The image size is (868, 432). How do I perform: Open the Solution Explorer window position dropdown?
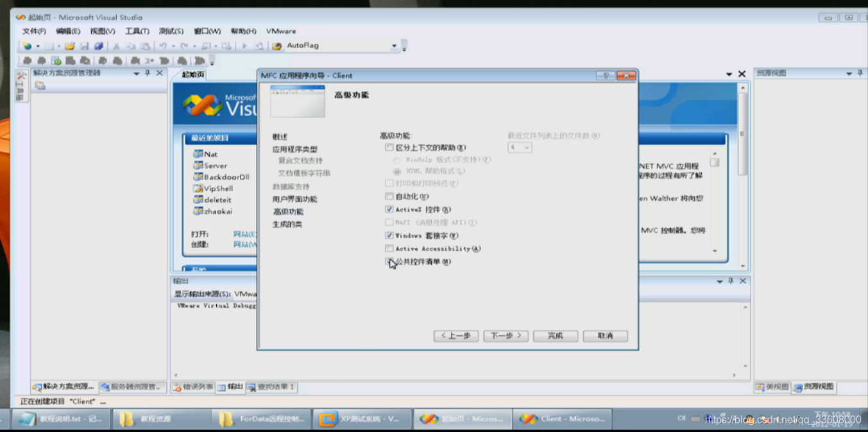pos(136,73)
